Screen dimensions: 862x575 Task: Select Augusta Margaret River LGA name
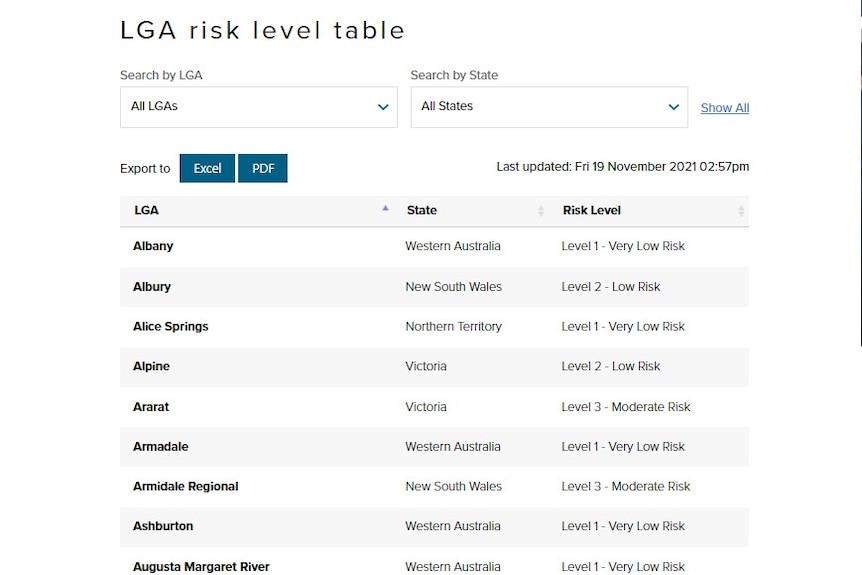[x=201, y=567]
